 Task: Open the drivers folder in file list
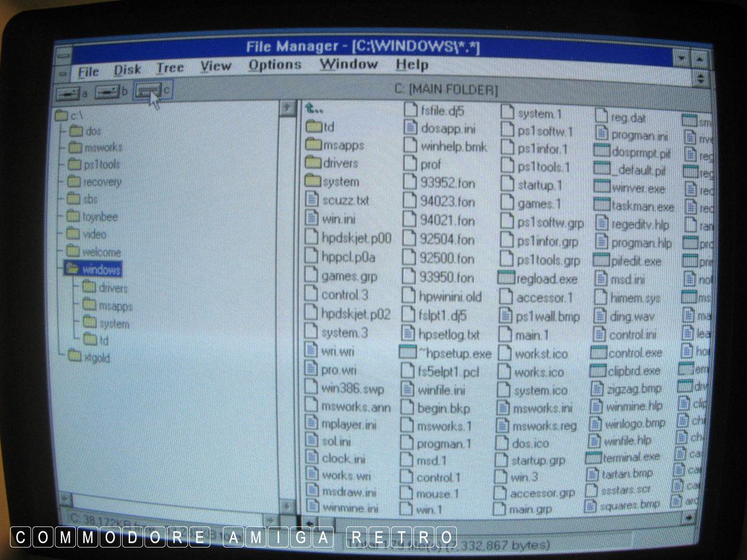click(313, 163)
